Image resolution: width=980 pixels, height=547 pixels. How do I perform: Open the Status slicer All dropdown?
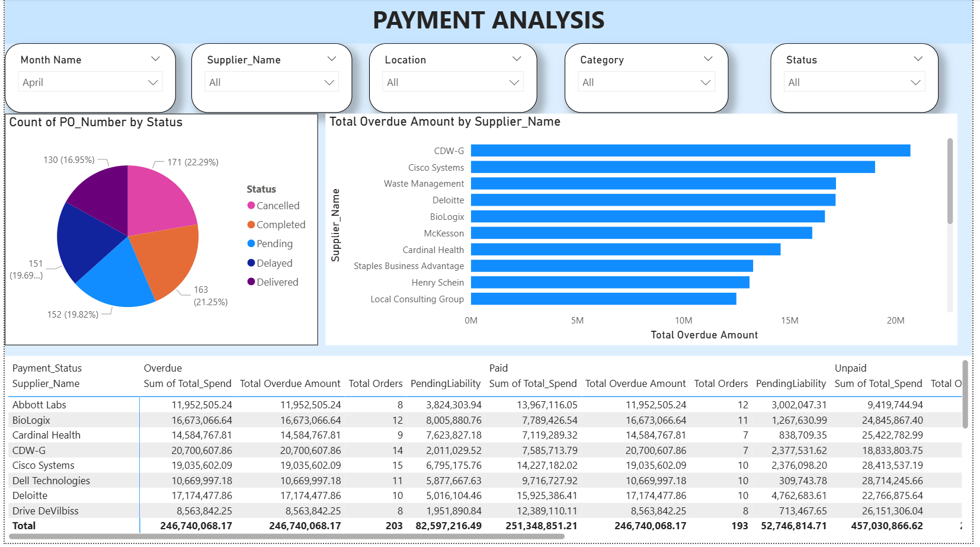point(854,82)
